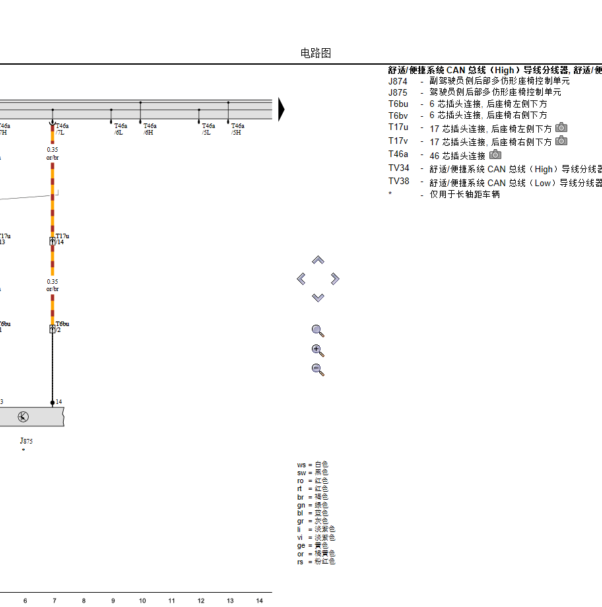Pan diagram left with left arrow
Screen dimensions: 602x607
(301, 279)
